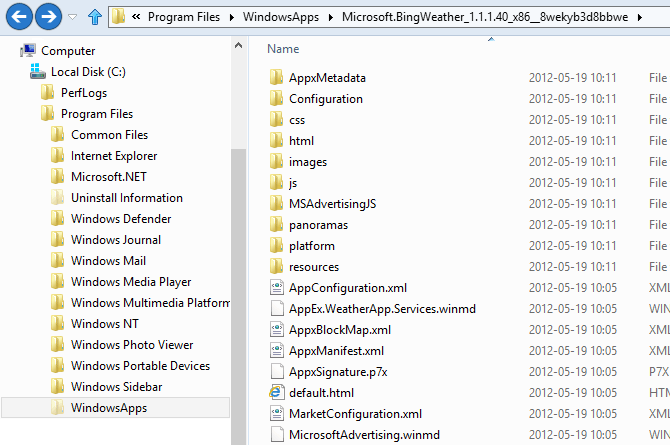
Task: Click the platform folder icon
Action: click(x=276, y=245)
